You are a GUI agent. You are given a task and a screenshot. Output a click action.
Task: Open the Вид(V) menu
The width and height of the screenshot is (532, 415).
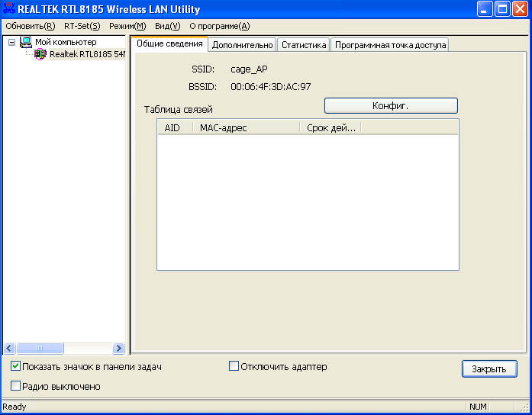(x=168, y=26)
